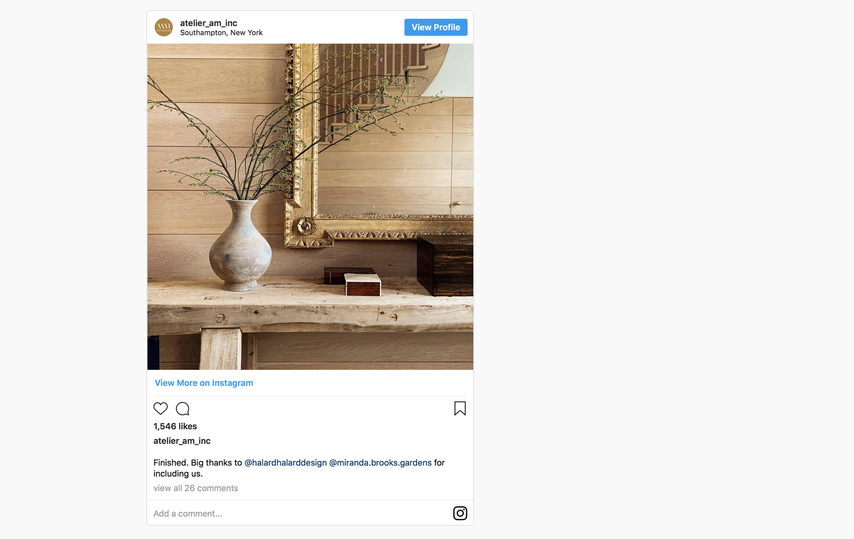The image size is (854, 539).
Task: Open the Southampton, New York location
Action: point(221,33)
